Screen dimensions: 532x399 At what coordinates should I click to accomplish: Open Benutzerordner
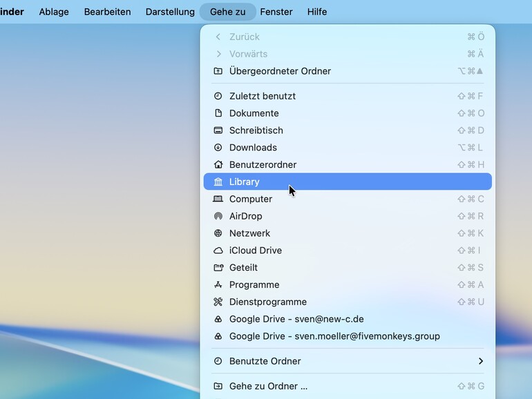tap(348, 165)
